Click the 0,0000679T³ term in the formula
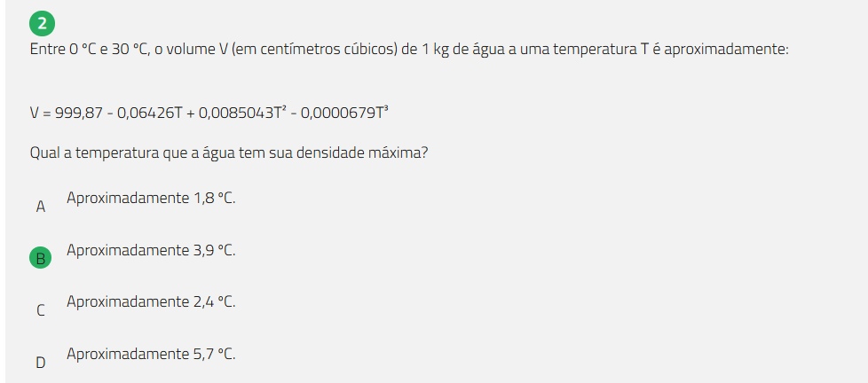The width and height of the screenshot is (868, 383). coord(345,113)
